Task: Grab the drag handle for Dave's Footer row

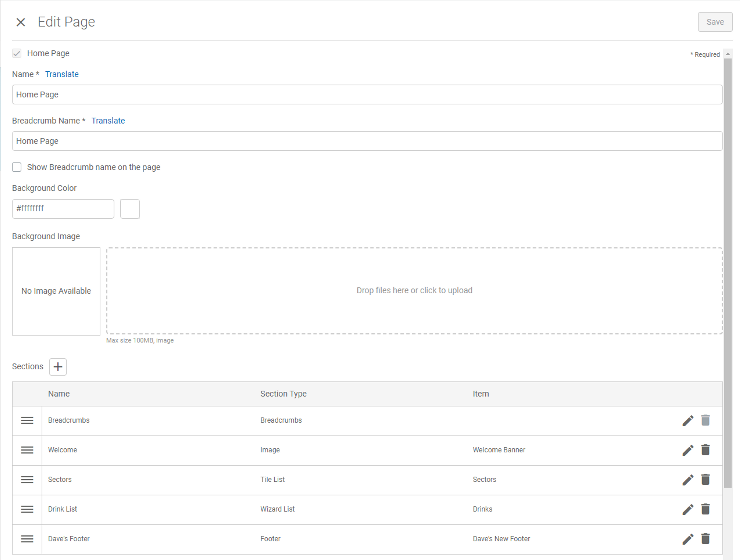Action: click(27, 539)
